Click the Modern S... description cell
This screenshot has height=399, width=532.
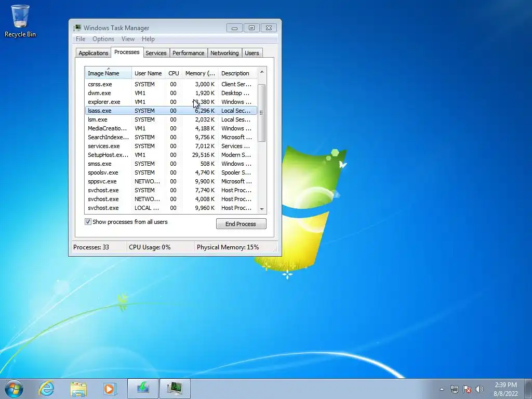coord(236,155)
